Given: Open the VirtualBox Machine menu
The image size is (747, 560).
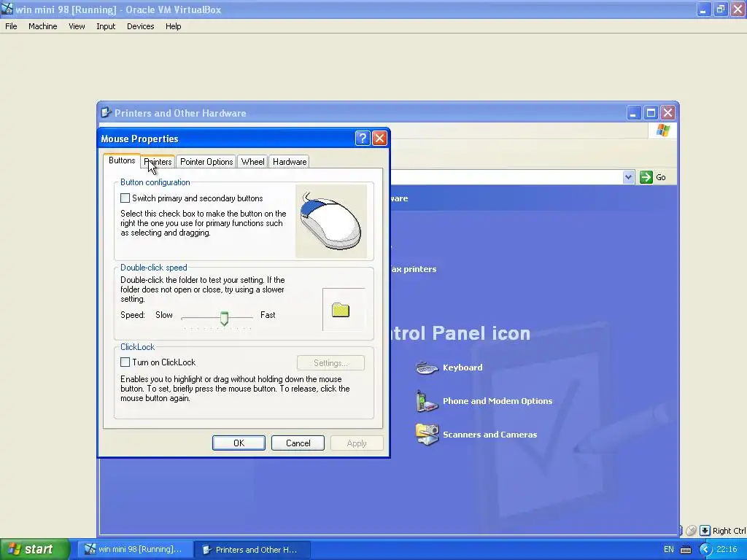Looking at the screenshot, I should coord(43,26).
